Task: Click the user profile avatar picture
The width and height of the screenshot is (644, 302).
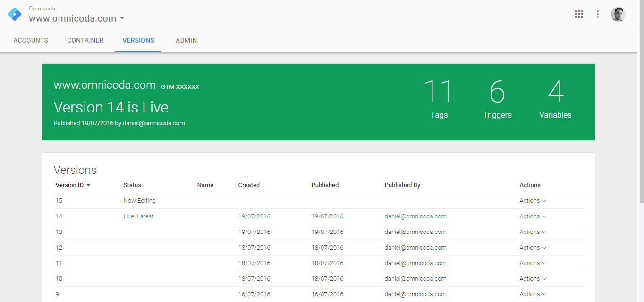Action: [x=618, y=14]
